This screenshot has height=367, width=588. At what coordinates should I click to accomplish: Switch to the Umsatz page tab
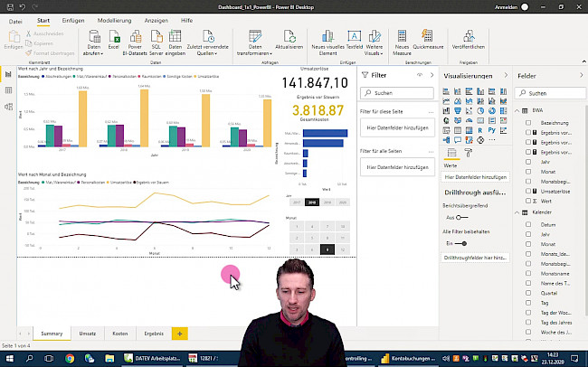[x=90, y=334]
